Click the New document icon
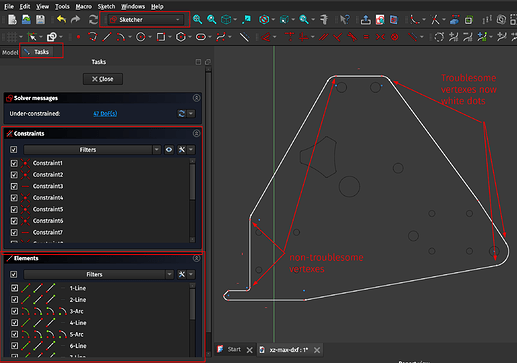Screen dimensions: 517x363 tap(12, 20)
